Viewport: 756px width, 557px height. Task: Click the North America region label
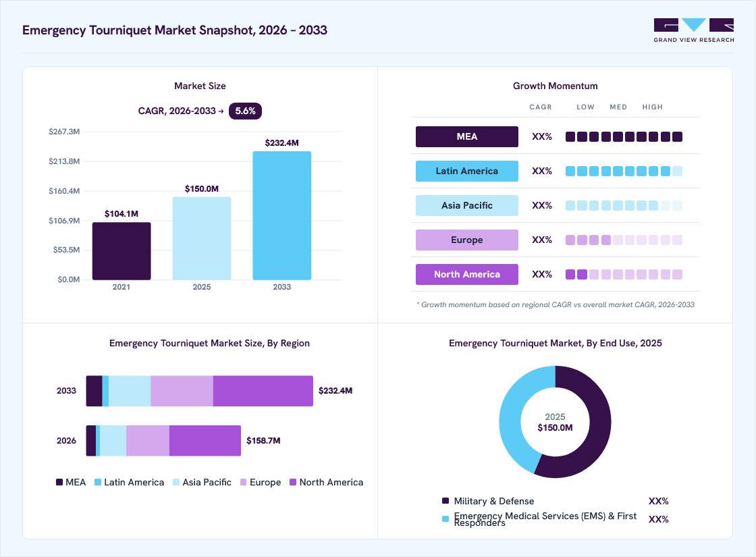466,274
